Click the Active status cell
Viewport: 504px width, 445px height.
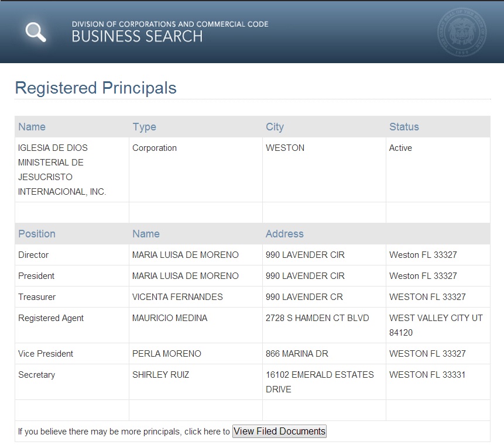point(400,148)
